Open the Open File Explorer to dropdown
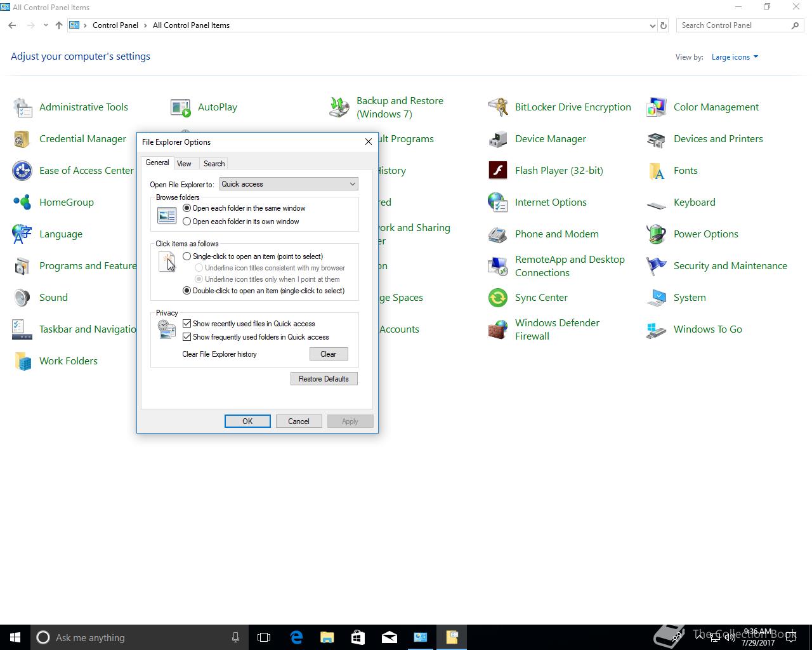812x650 pixels. (289, 184)
